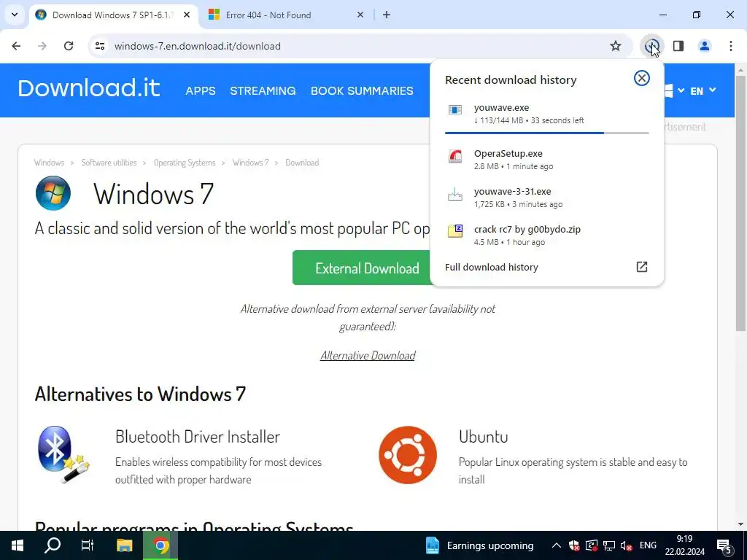This screenshot has width=747, height=560.
Task: Click the Bluetooth Driver Installer title
Action: 198,437
